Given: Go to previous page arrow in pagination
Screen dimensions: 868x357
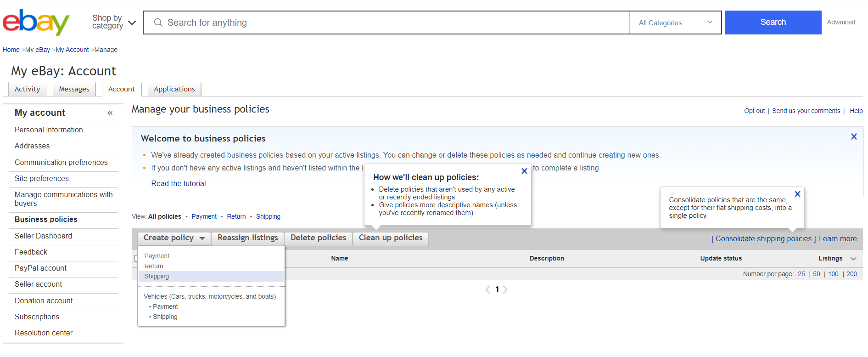Looking at the screenshot, I should pyautogui.click(x=488, y=289).
